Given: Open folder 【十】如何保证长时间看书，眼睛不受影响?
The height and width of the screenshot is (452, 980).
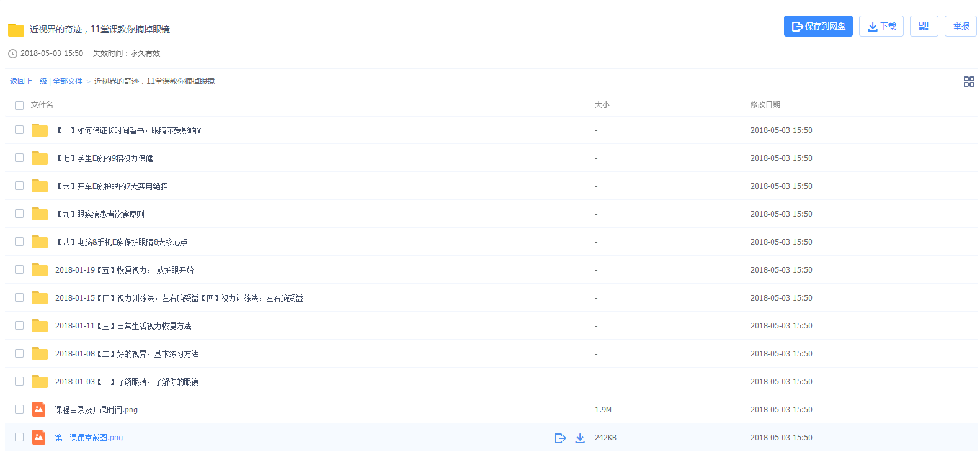Looking at the screenshot, I should (128, 130).
